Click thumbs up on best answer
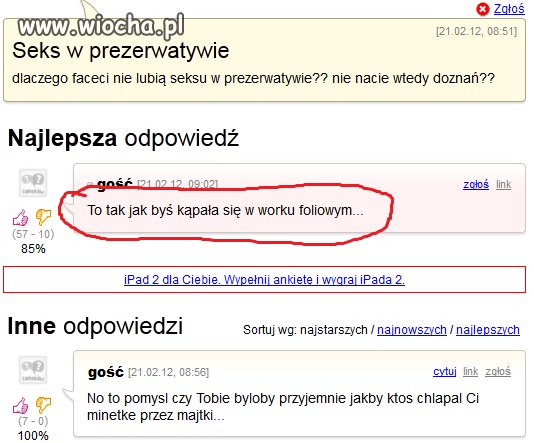This screenshot has height=443, width=534. (20, 218)
